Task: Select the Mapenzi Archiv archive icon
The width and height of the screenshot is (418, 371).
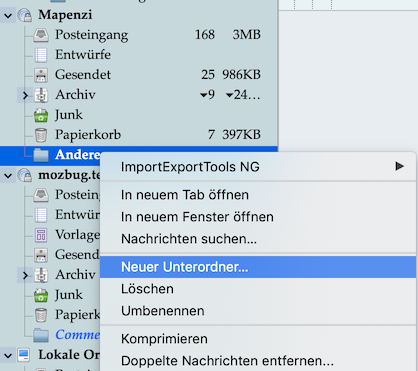Action: 41,95
